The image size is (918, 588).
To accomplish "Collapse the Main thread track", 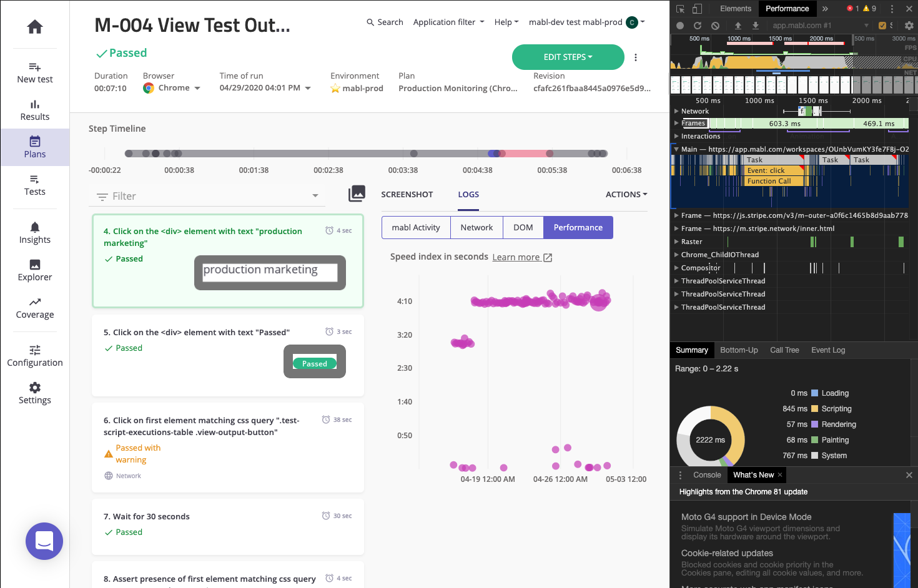I will point(676,149).
